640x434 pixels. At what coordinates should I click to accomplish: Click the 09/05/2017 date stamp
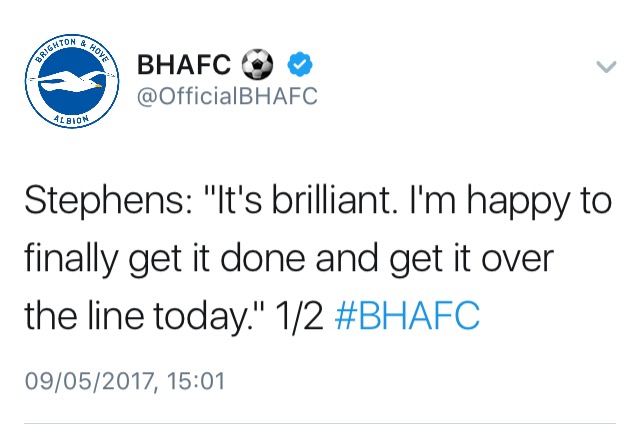tap(91, 381)
